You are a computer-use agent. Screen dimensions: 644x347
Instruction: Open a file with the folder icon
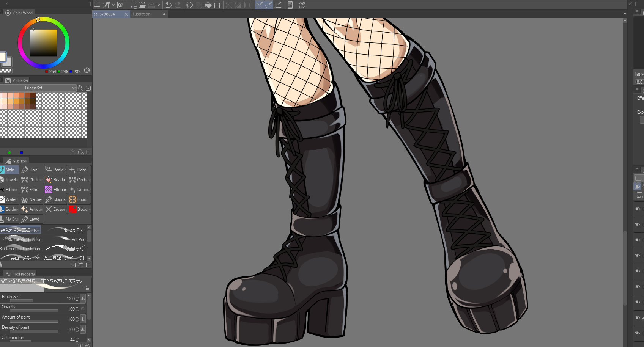click(x=142, y=5)
